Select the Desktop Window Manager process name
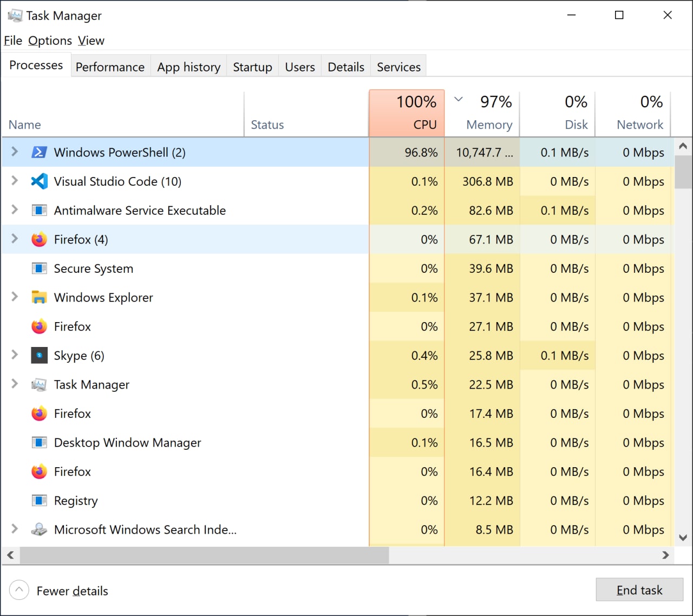The height and width of the screenshot is (616, 693). click(x=128, y=443)
